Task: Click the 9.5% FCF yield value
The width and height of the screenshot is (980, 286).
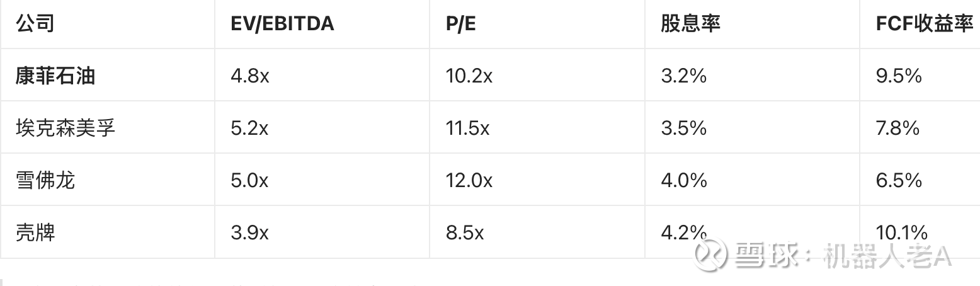Action: 899,76
